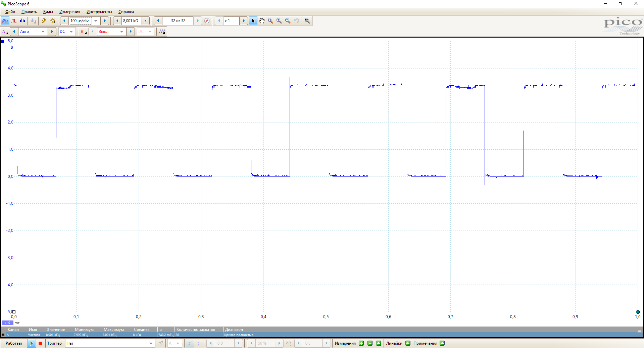Click the Максимум column header

116,330
